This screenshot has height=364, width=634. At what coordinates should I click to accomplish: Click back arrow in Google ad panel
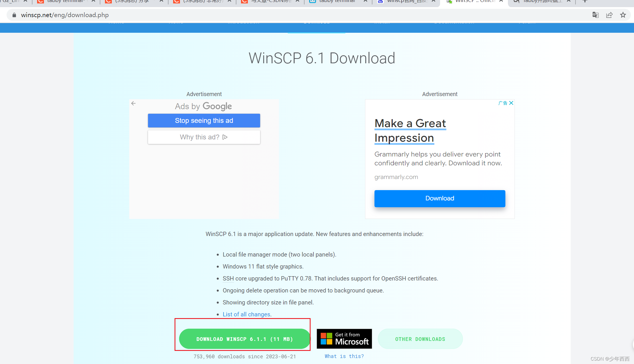pyautogui.click(x=133, y=103)
